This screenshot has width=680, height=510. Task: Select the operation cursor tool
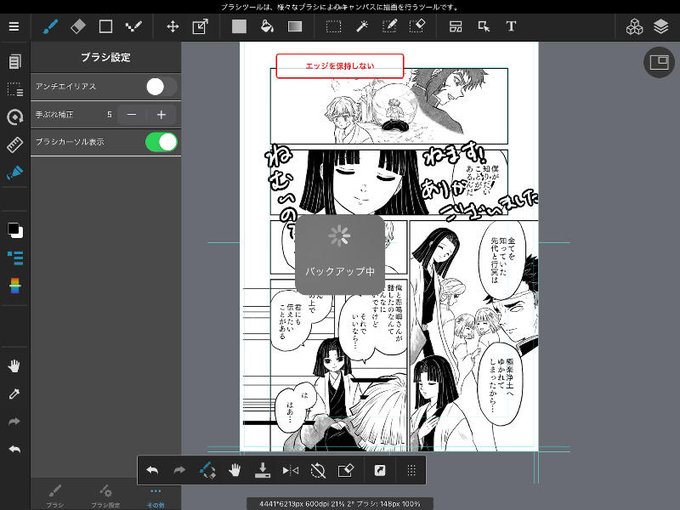coord(484,26)
